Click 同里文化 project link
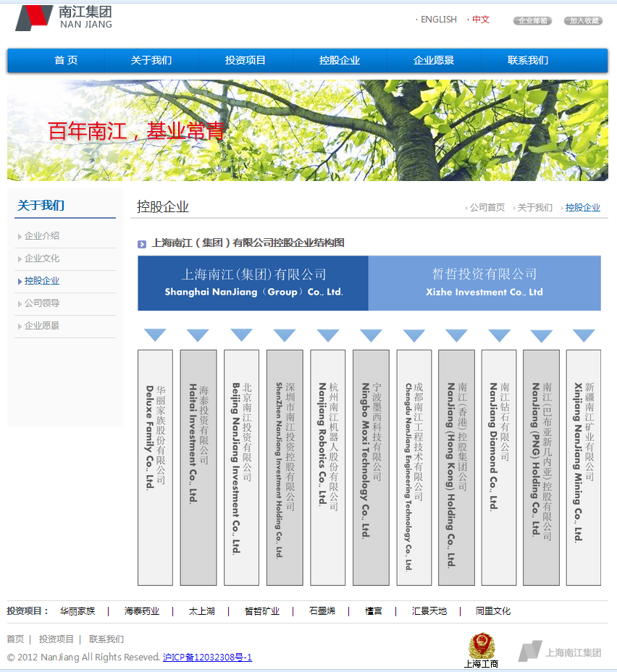Screen dimensions: 617x672 [492, 611]
